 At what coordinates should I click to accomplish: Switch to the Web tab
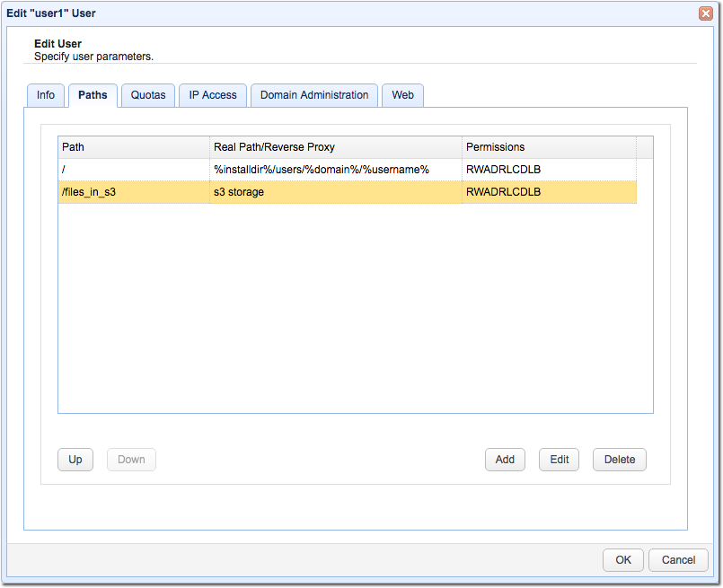402,95
